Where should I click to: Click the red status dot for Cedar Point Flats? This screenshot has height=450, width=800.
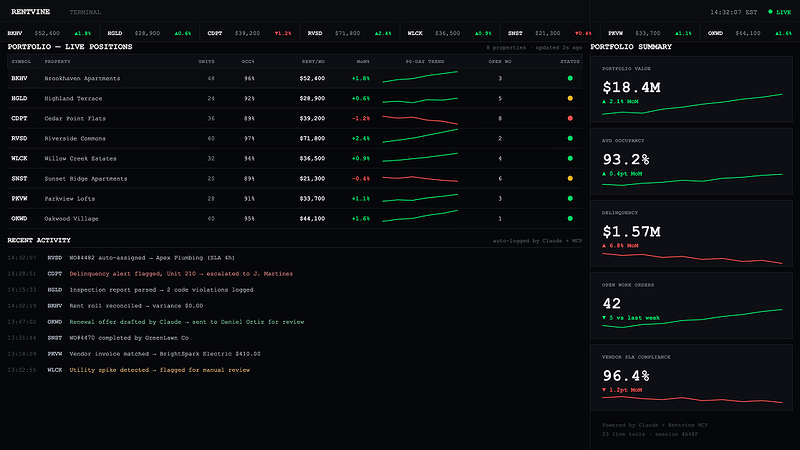coord(570,118)
